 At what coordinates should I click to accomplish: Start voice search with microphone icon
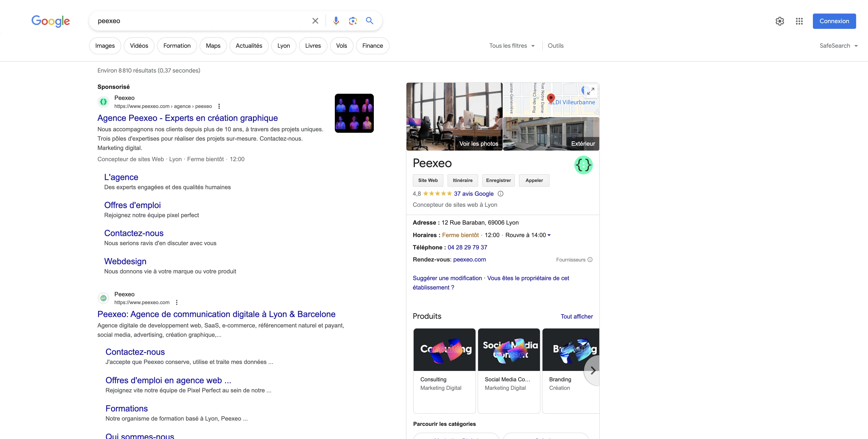point(336,21)
